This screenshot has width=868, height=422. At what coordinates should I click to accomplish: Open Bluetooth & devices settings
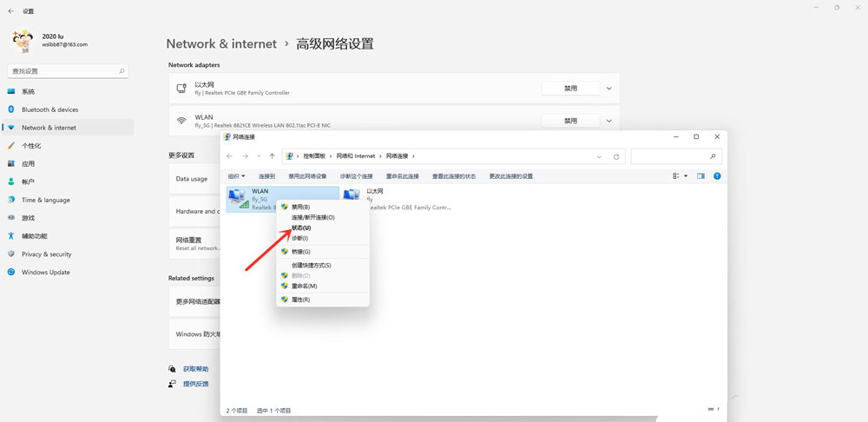(x=68, y=109)
